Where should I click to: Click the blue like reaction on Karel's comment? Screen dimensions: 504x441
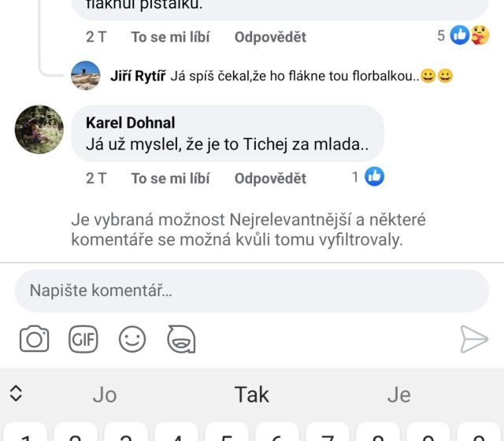click(375, 177)
